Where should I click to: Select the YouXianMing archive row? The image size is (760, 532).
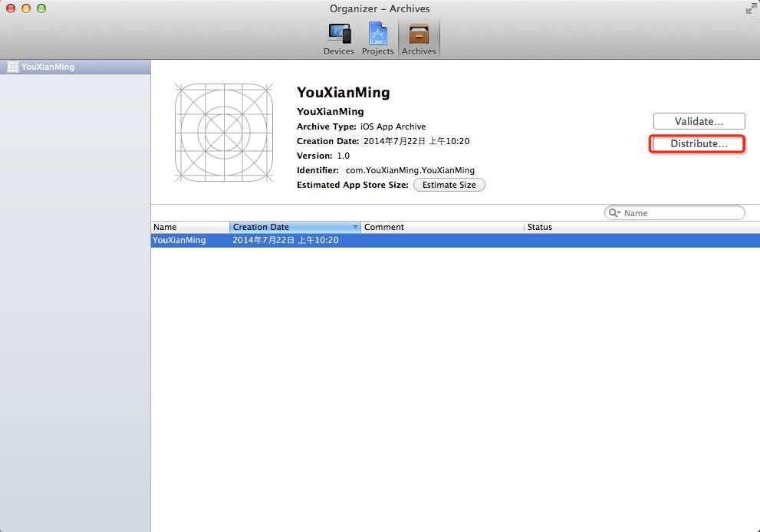click(x=455, y=241)
